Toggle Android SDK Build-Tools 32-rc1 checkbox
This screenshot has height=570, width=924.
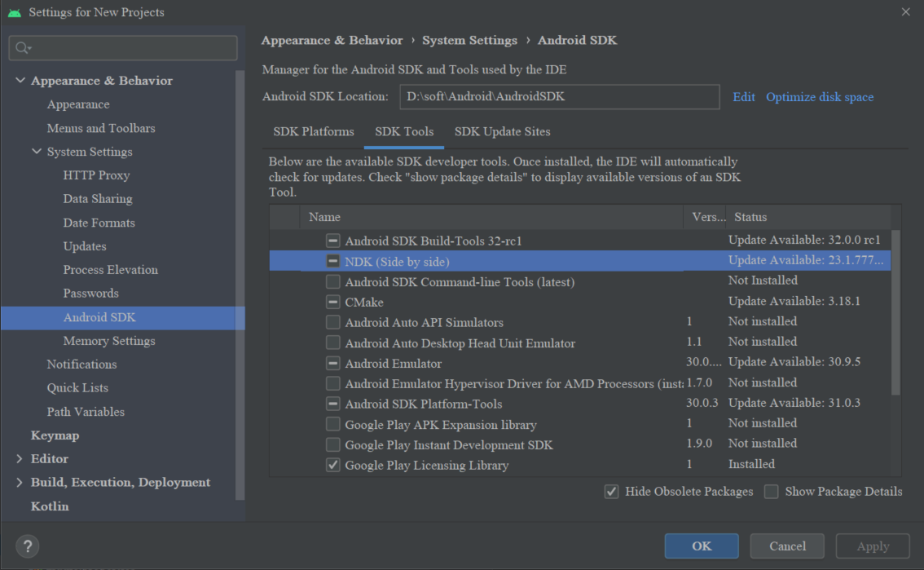pyautogui.click(x=333, y=241)
